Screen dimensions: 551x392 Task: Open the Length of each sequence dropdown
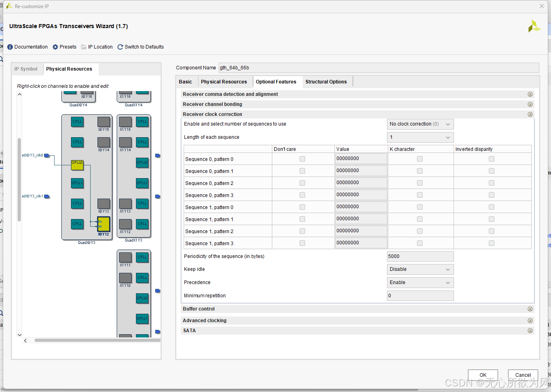click(x=420, y=137)
